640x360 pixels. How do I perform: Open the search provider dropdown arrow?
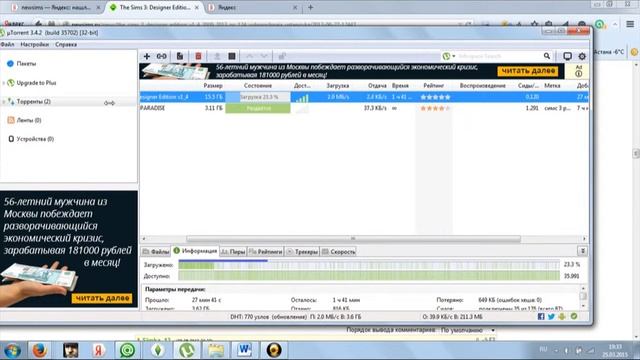click(454, 56)
